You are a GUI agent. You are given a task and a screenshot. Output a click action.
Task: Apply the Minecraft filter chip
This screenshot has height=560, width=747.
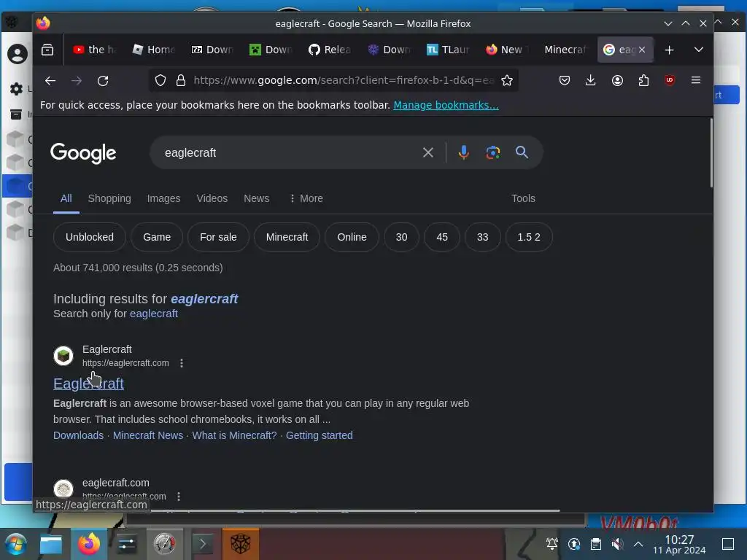click(x=287, y=237)
